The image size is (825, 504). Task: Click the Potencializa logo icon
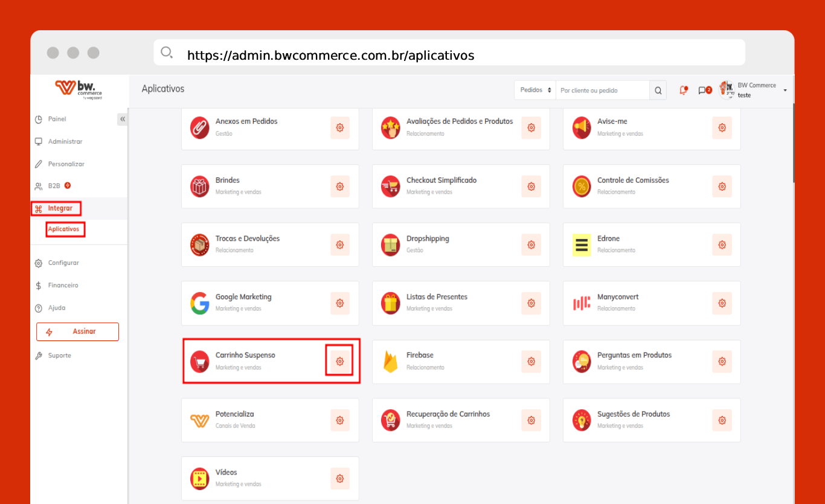tap(200, 420)
